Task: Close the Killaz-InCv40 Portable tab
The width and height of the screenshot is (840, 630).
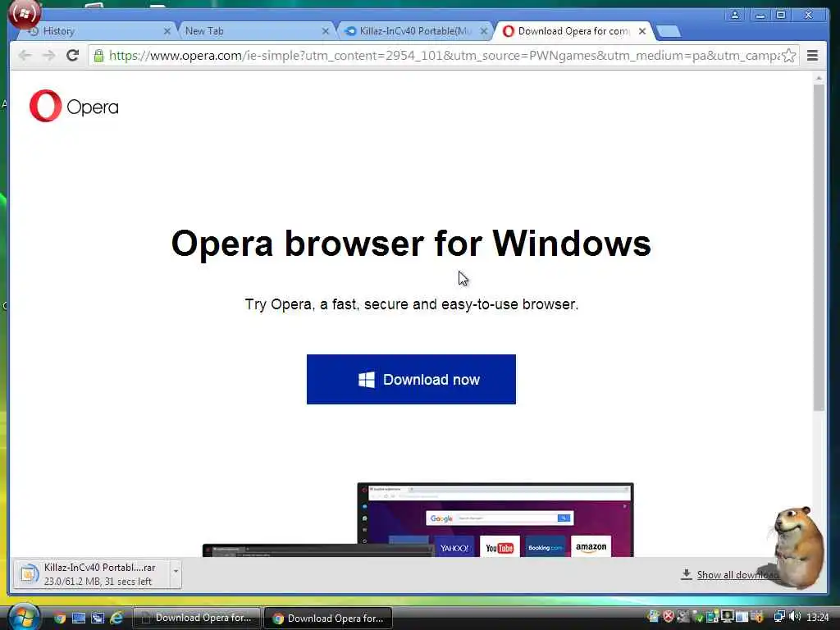Action: [x=484, y=31]
